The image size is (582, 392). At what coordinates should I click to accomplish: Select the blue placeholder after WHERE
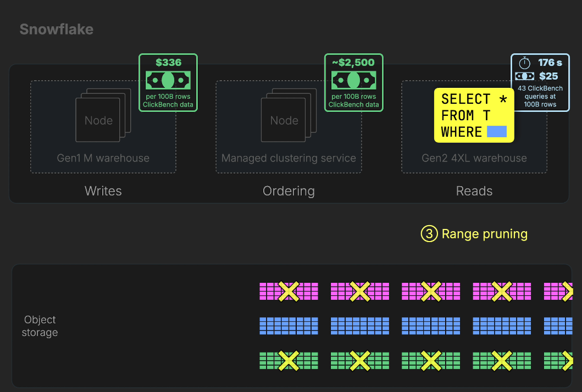pyautogui.click(x=497, y=132)
